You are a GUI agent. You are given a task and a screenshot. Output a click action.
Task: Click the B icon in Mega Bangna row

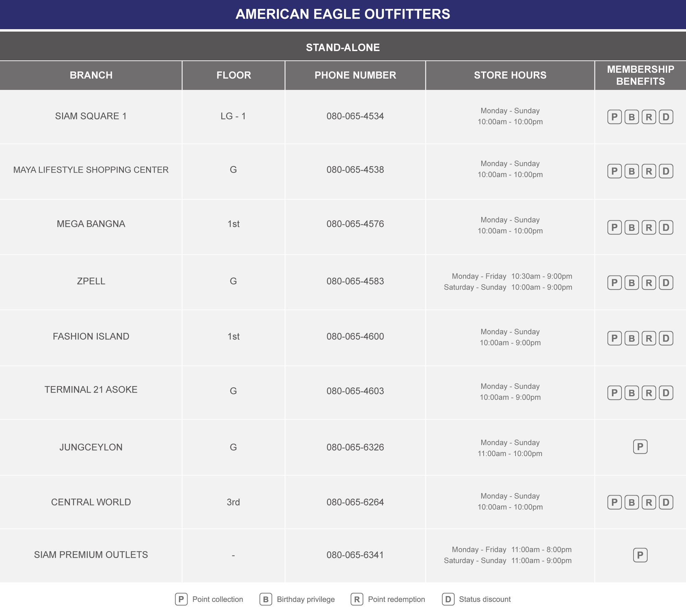point(631,227)
